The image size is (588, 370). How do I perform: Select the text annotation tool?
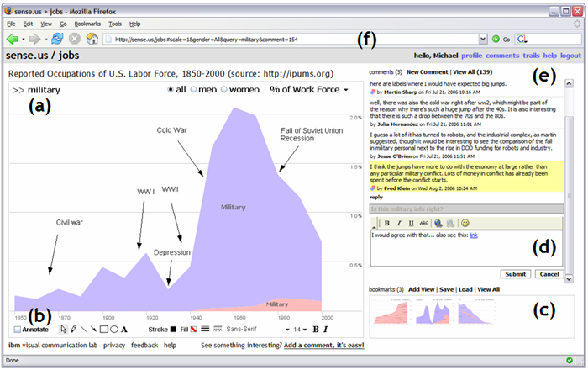[124, 330]
